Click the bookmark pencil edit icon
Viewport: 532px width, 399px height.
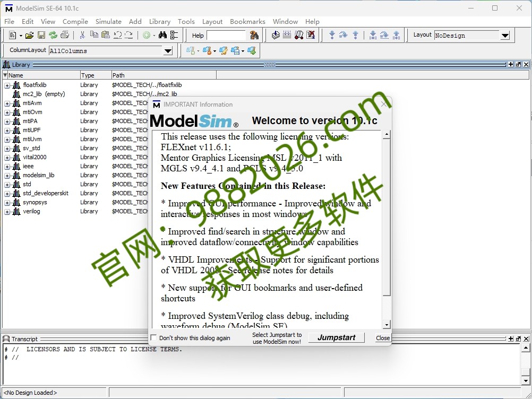click(223, 50)
